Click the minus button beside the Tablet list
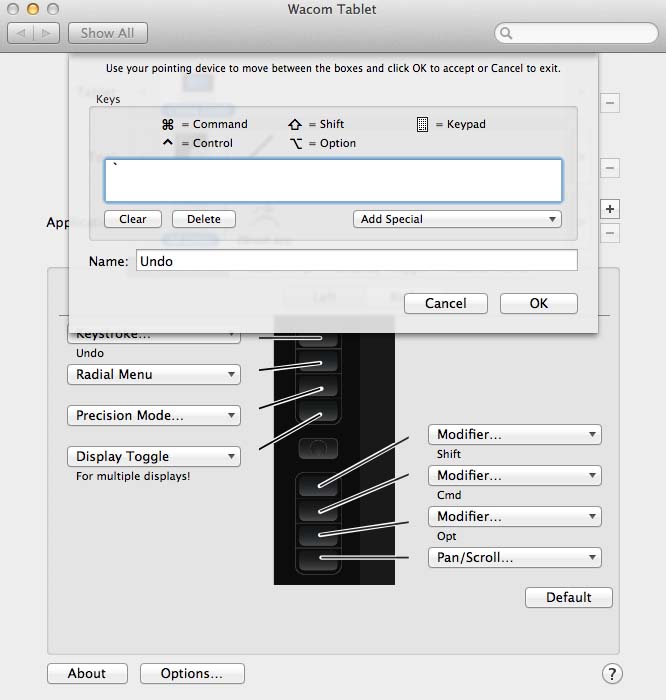666x700 pixels. [x=610, y=103]
